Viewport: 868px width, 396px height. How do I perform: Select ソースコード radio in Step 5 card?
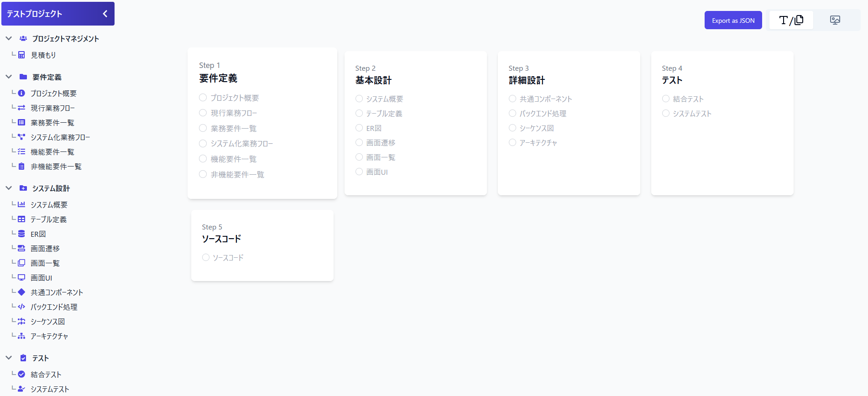(x=206, y=257)
